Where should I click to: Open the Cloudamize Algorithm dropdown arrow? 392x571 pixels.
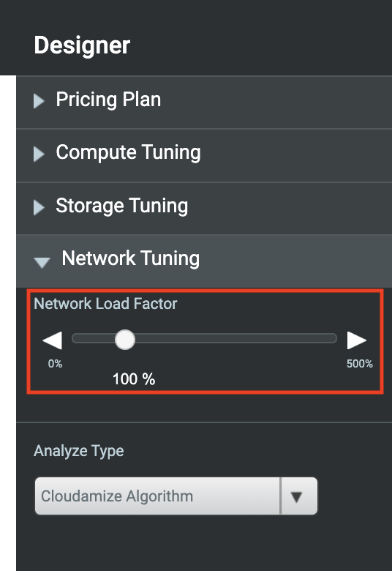(x=297, y=496)
